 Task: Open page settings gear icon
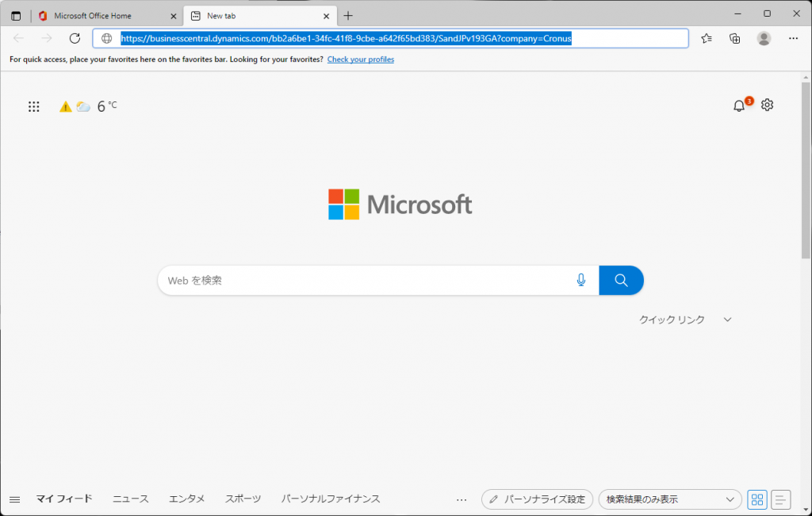[767, 105]
